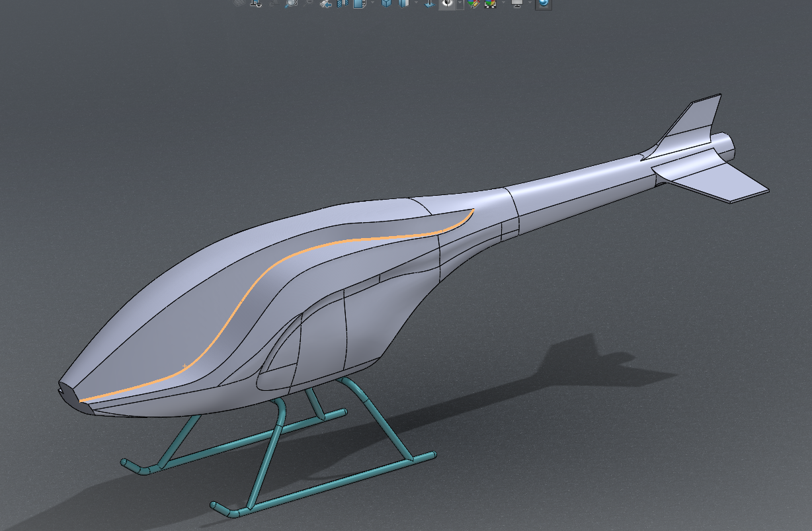This screenshot has width=812, height=531.
Task: Activate the Section View tool
Action: tap(343, 3)
